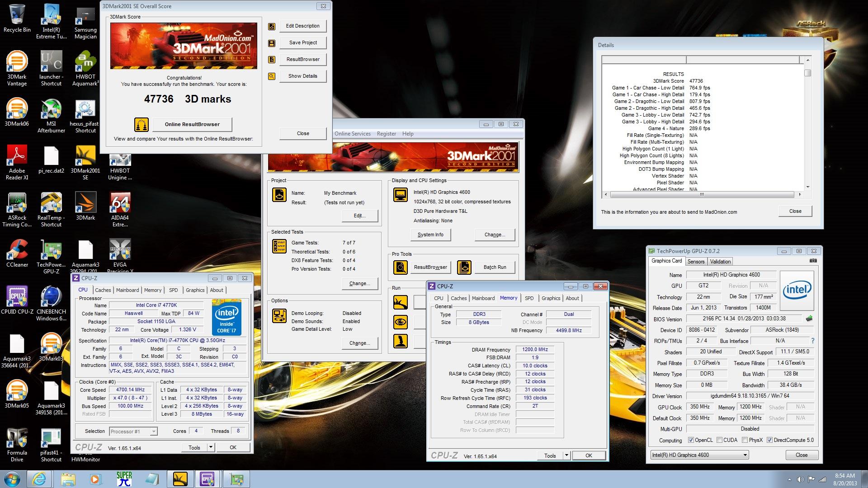Click the taskbar clock showing 8:54 AM

coord(844,479)
